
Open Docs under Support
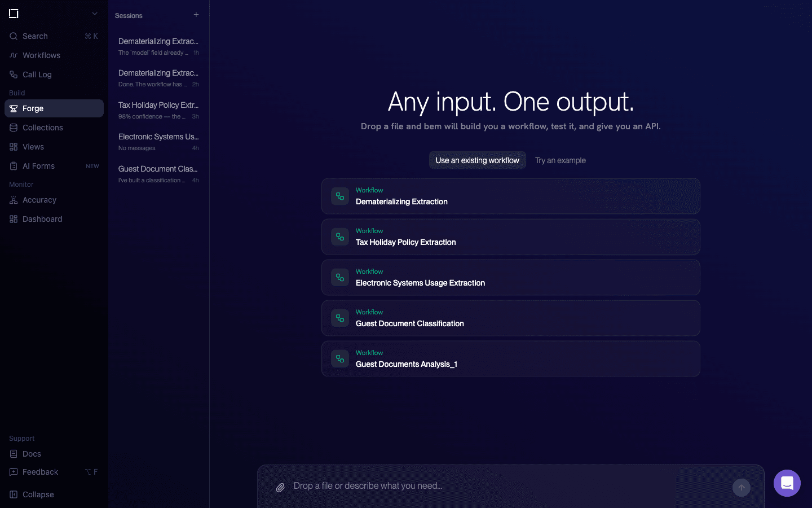click(x=32, y=454)
